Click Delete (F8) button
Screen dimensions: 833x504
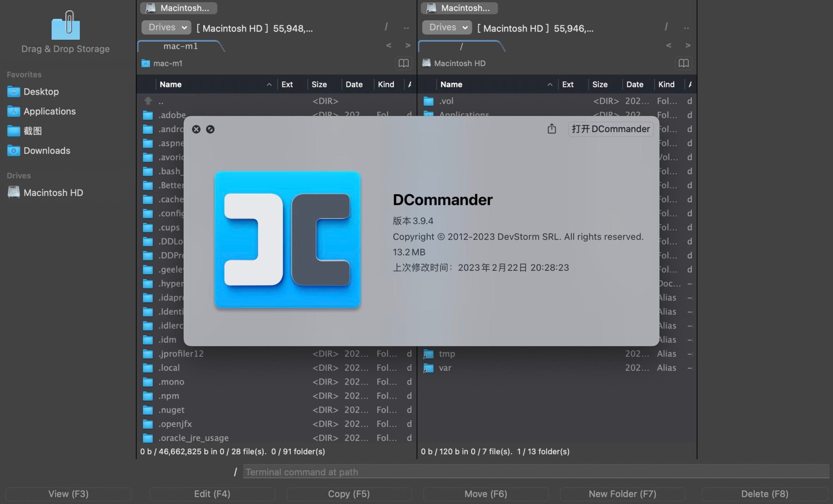click(765, 494)
